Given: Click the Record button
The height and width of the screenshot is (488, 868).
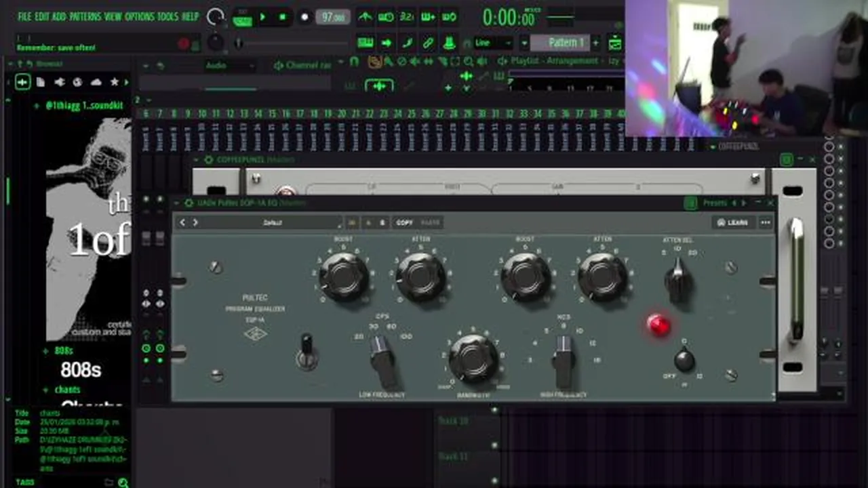Looking at the screenshot, I should (304, 17).
